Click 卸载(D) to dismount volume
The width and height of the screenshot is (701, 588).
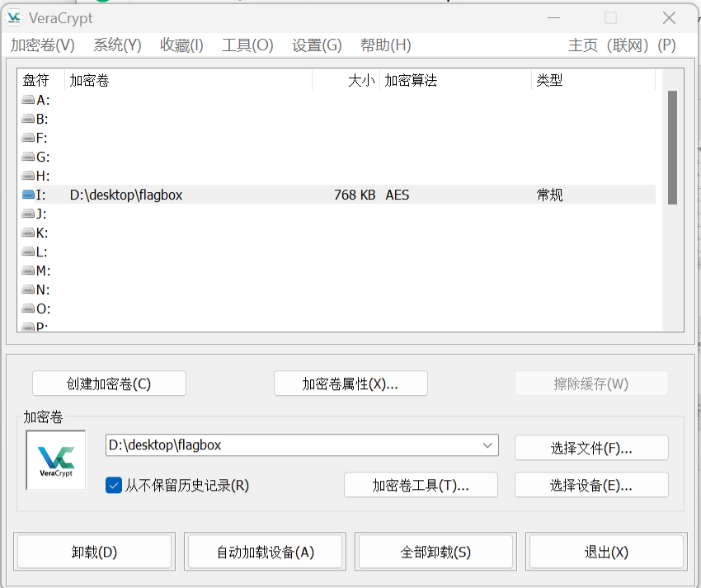coord(94,552)
